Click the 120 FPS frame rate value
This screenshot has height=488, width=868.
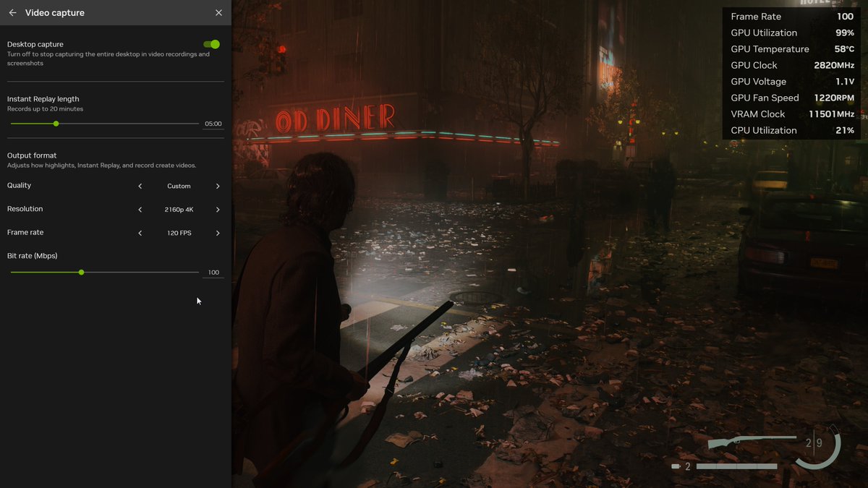click(179, 233)
